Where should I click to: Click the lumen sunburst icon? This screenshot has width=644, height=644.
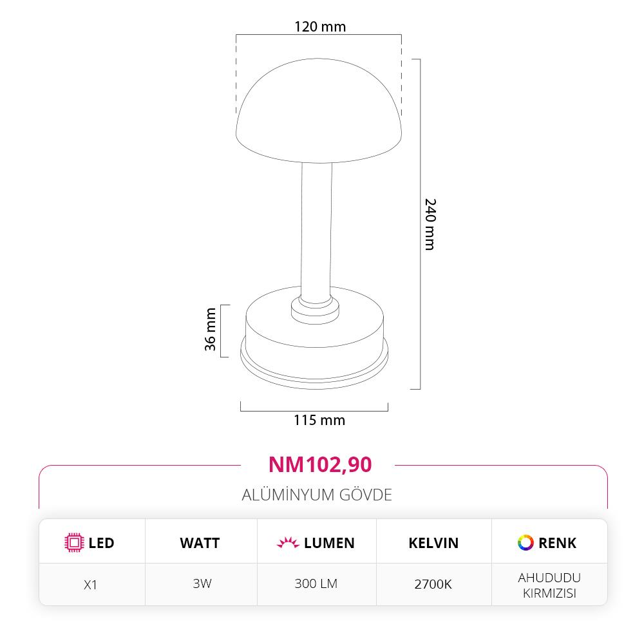[288, 543]
